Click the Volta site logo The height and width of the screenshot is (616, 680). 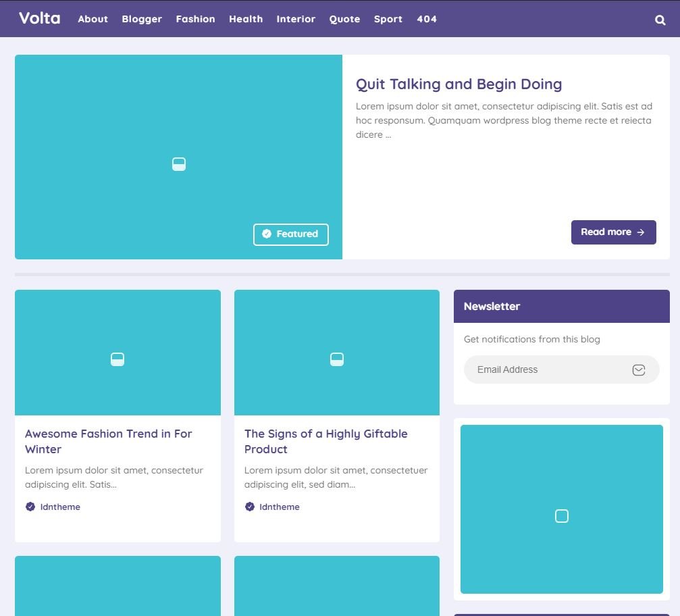(39, 18)
